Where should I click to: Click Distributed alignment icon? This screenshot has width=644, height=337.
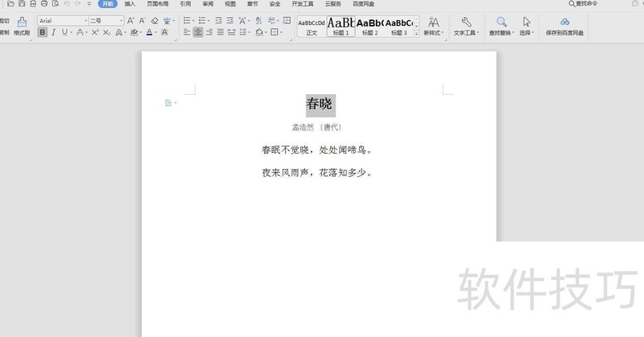232,32
